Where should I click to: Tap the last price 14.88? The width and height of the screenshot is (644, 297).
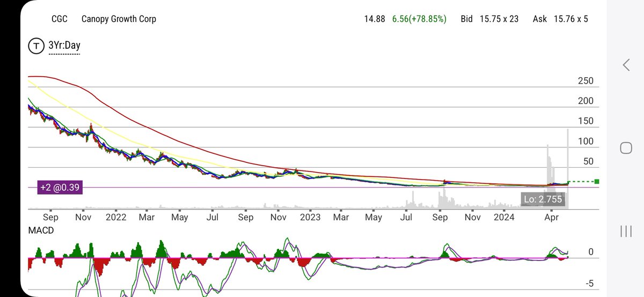375,19
